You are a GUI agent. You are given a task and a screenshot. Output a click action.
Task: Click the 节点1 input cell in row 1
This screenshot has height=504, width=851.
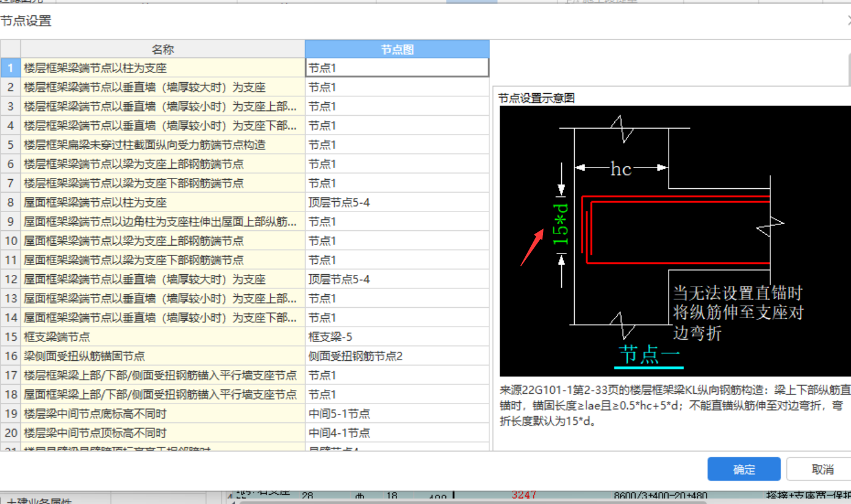pyautogui.click(x=397, y=68)
